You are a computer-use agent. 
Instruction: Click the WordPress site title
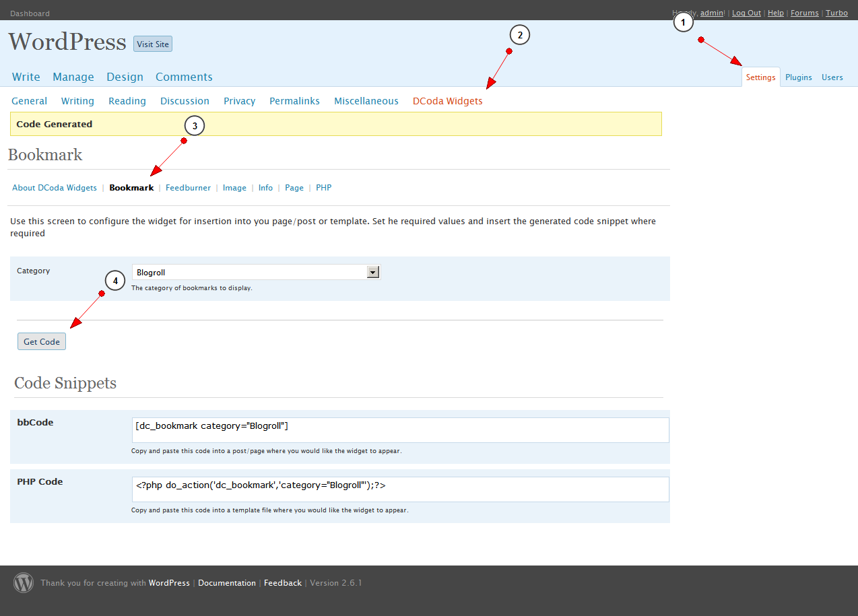pyautogui.click(x=67, y=42)
